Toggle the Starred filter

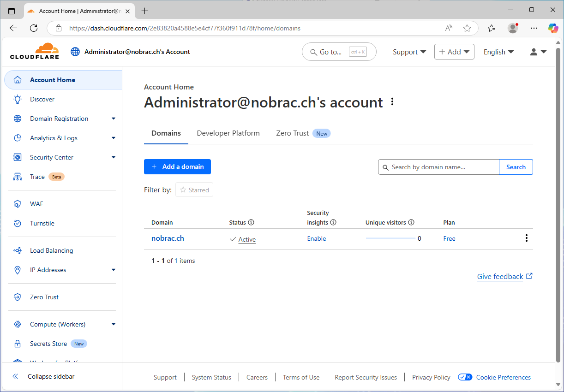[194, 190]
